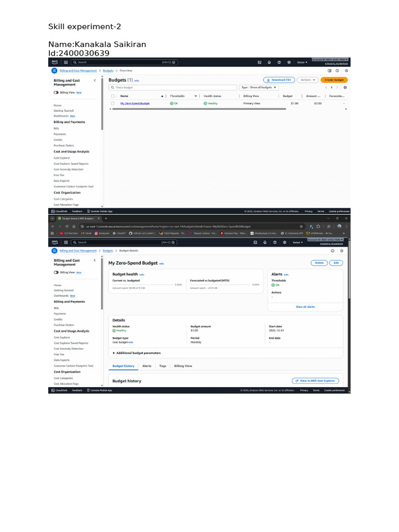Reload the browser page
399x532 pixels.
click(67, 227)
